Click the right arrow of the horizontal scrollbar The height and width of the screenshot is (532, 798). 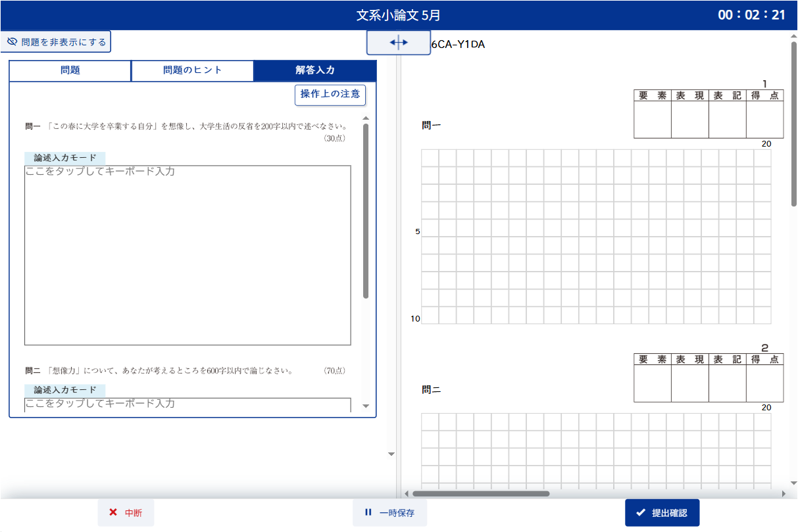(784, 493)
